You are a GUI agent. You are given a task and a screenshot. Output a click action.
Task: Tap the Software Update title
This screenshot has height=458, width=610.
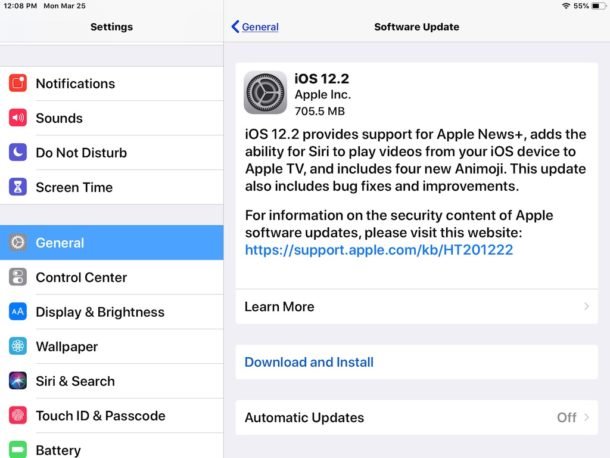[416, 27]
